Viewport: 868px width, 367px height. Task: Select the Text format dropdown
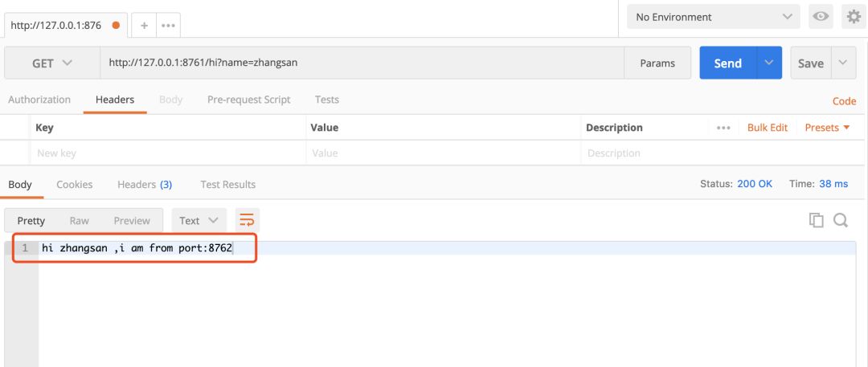[x=199, y=220]
